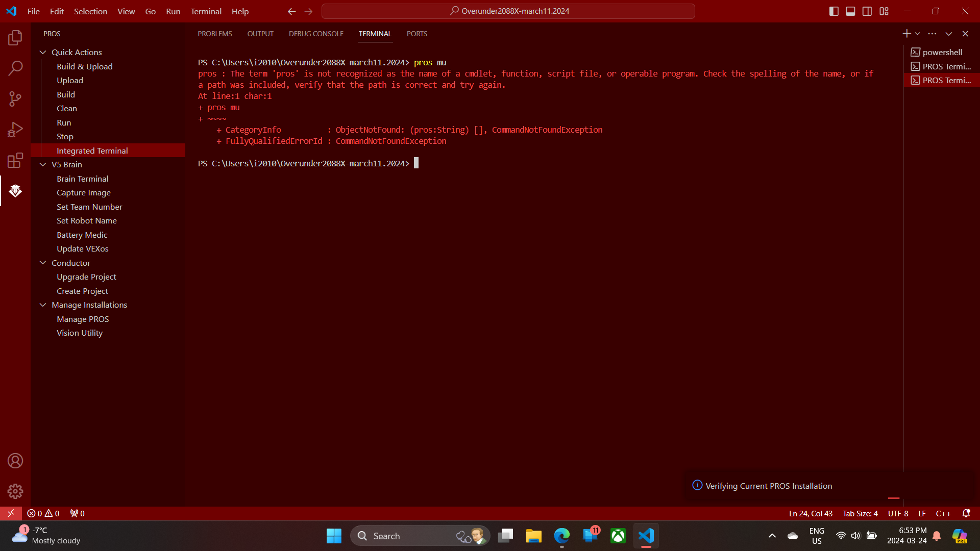Screen dimensions: 980x551
Task: Toggle the secondary side bar layout icon
Action: 867,11
